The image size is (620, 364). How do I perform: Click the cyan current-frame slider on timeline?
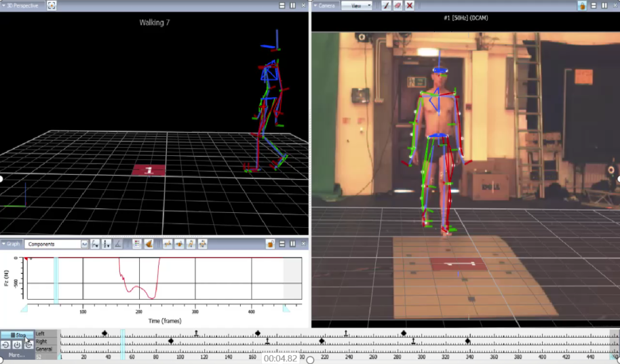tap(123, 344)
